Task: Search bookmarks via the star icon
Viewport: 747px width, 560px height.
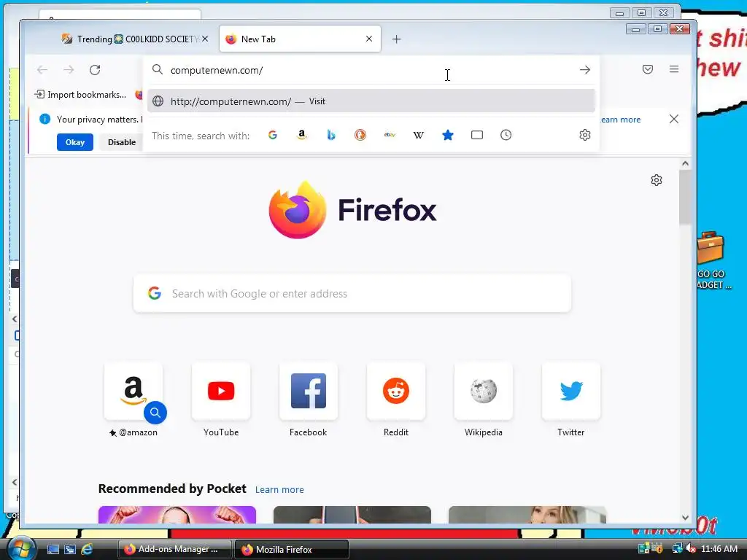Action: [448, 135]
